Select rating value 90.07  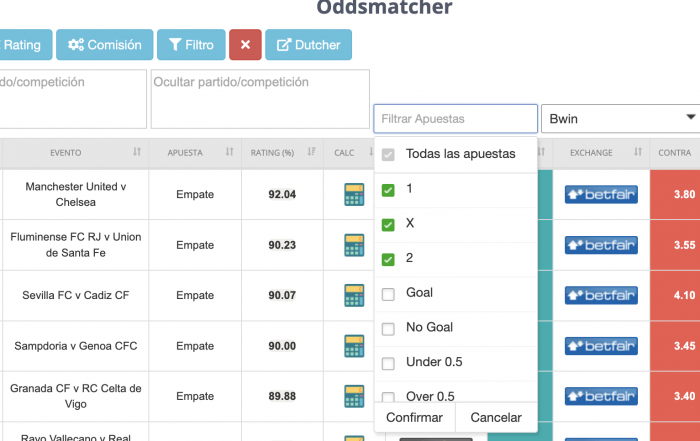coord(282,295)
